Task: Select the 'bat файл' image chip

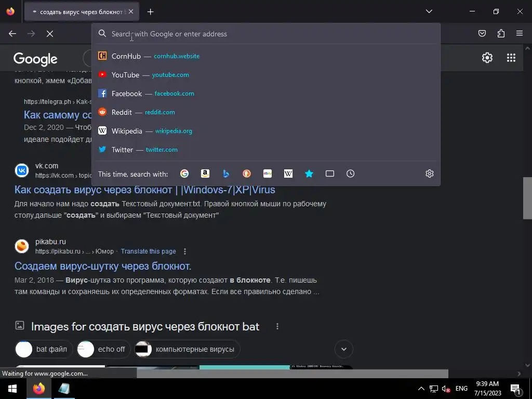Action: coord(44,349)
